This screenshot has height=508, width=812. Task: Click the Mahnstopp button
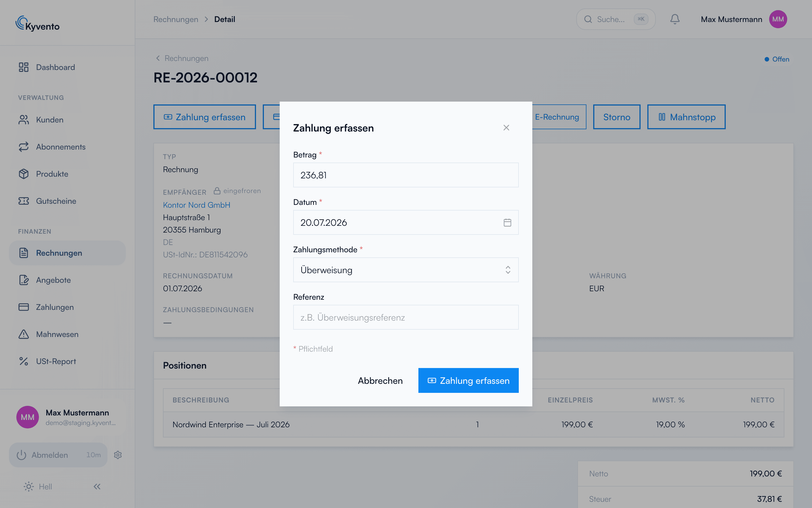(x=686, y=117)
